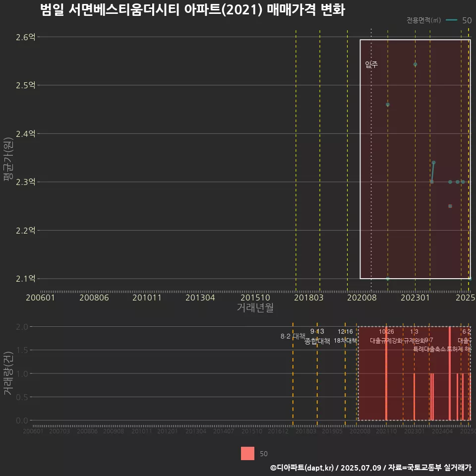Image resolution: width=476 pixels, height=476 pixels.
Task: Click the '특례대출축소' annotation text
Action: click(x=429, y=350)
